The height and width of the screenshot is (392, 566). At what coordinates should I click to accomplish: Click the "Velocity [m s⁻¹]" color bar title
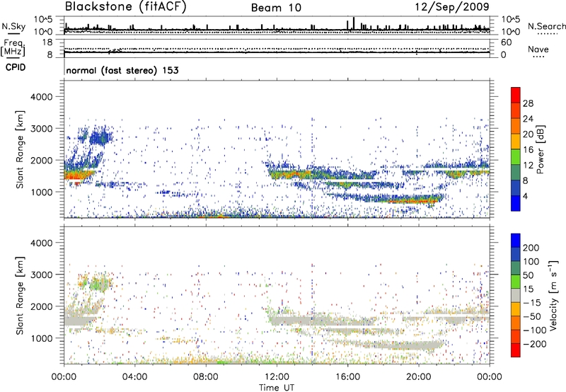(553, 295)
